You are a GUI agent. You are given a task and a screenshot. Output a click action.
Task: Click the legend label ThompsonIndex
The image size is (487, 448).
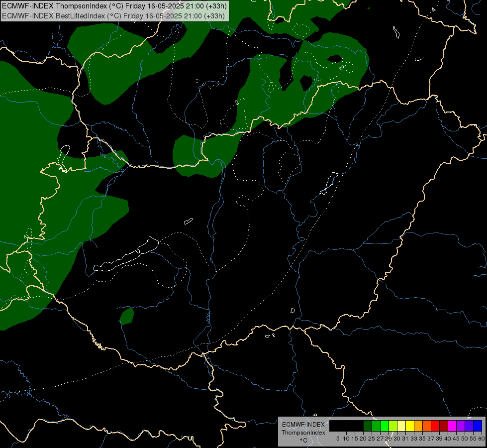click(x=303, y=433)
